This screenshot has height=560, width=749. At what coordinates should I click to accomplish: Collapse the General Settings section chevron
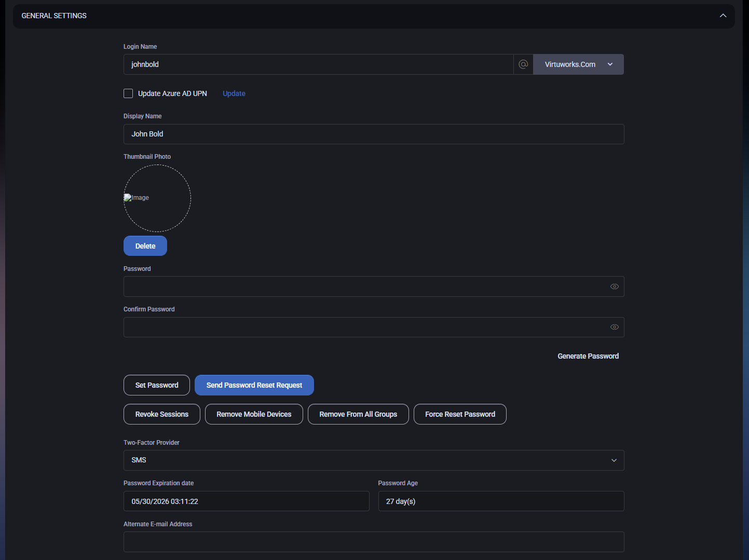tap(723, 16)
